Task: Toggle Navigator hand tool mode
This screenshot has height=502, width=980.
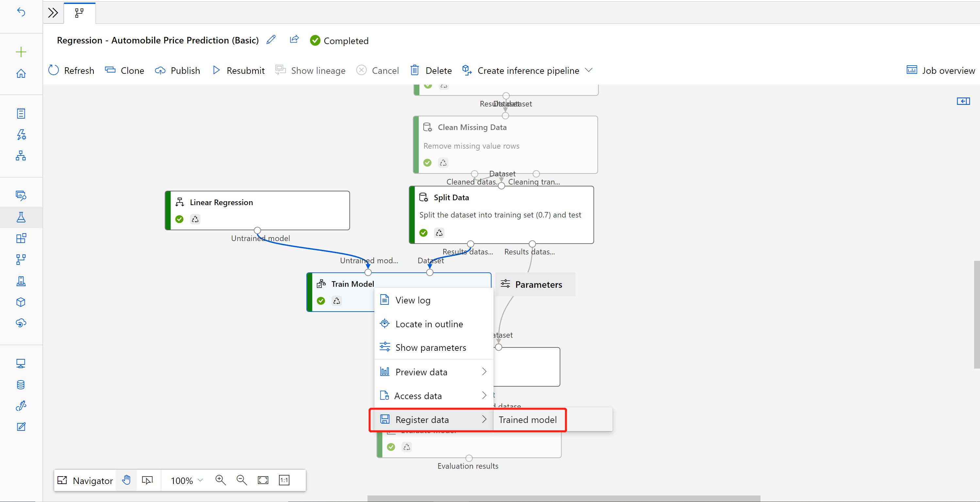Action: (x=127, y=479)
